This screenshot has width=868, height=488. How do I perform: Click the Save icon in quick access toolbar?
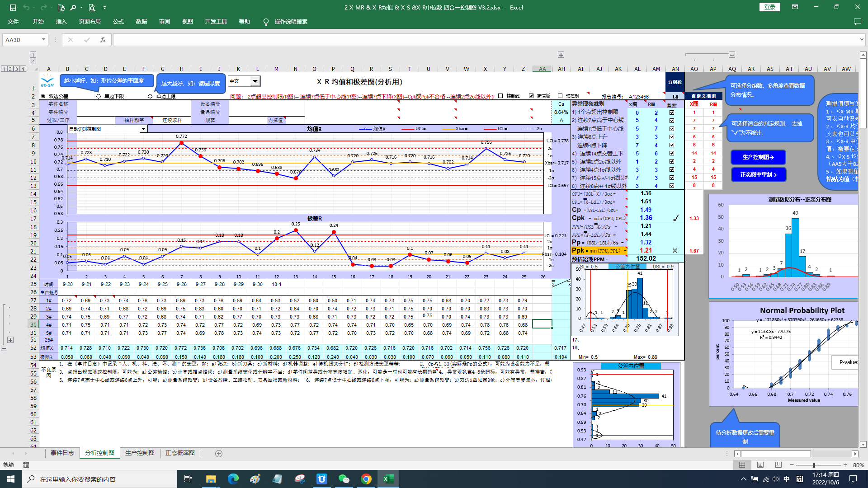click(x=13, y=7)
